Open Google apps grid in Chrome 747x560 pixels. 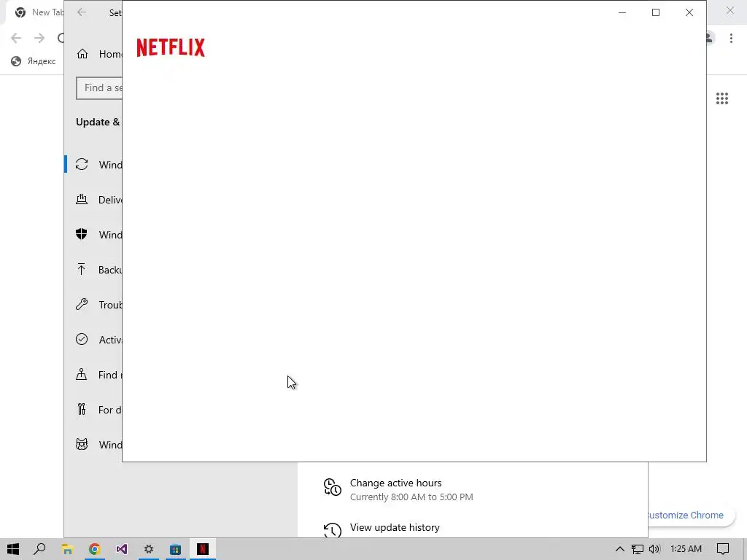coord(722,98)
